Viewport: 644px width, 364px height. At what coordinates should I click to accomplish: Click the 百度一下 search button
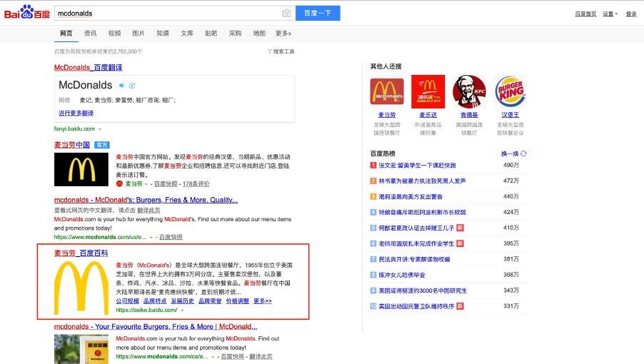(318, 13)
